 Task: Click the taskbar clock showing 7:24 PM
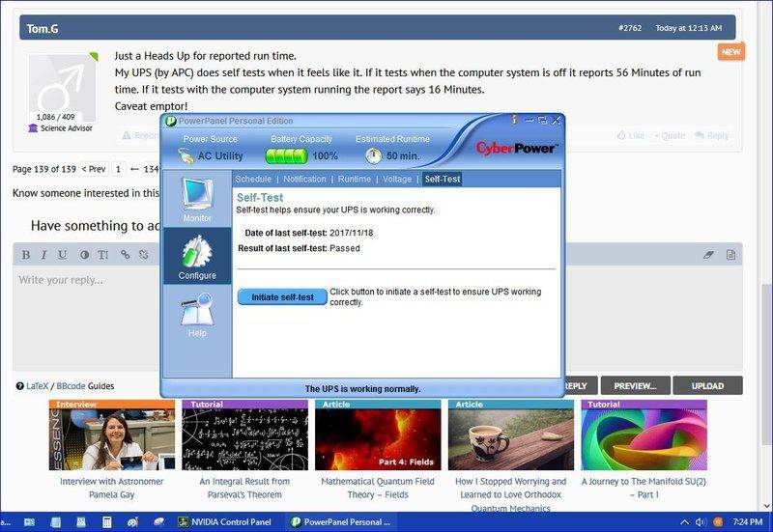[747, 522]
